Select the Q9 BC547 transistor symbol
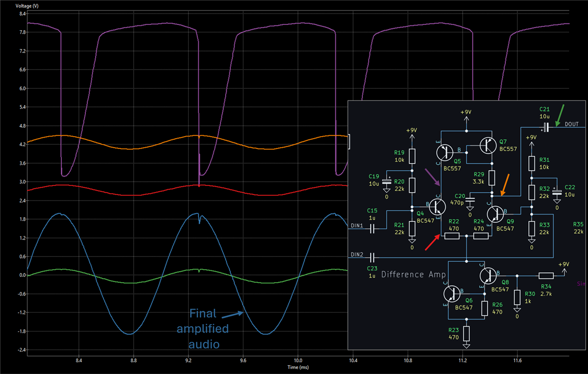The image size is (588, 374). 495,213
